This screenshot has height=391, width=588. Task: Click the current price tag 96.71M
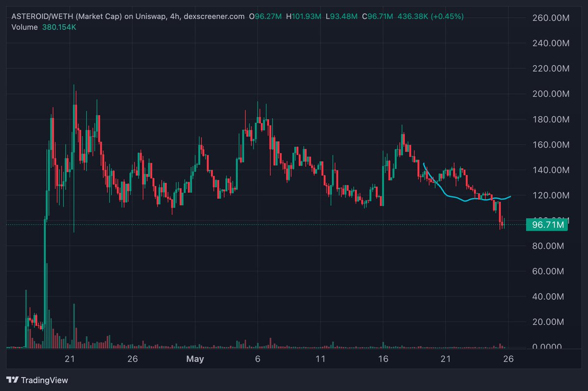point(547,225)
